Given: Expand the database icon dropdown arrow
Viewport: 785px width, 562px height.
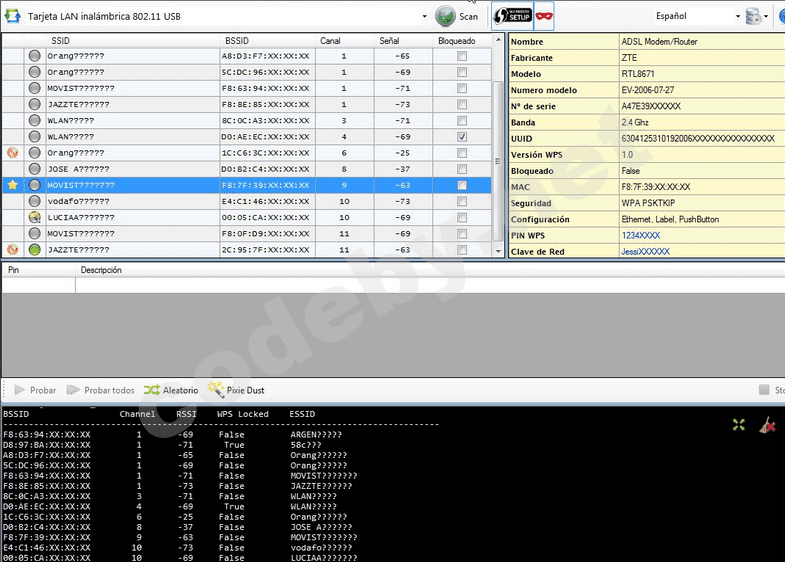Looking at the screenshot, I should (x=767, y=16).
